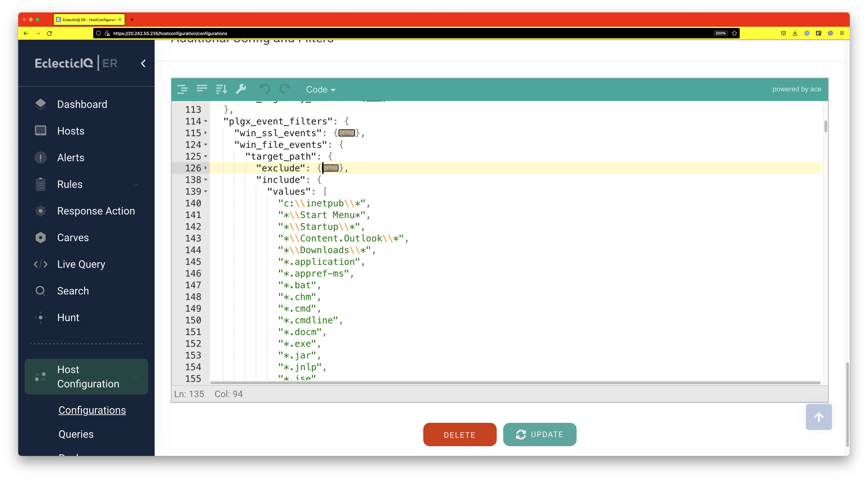868x480 pixels.
Task: Open Live Query in the sidebar
Action: pos(81,264)
